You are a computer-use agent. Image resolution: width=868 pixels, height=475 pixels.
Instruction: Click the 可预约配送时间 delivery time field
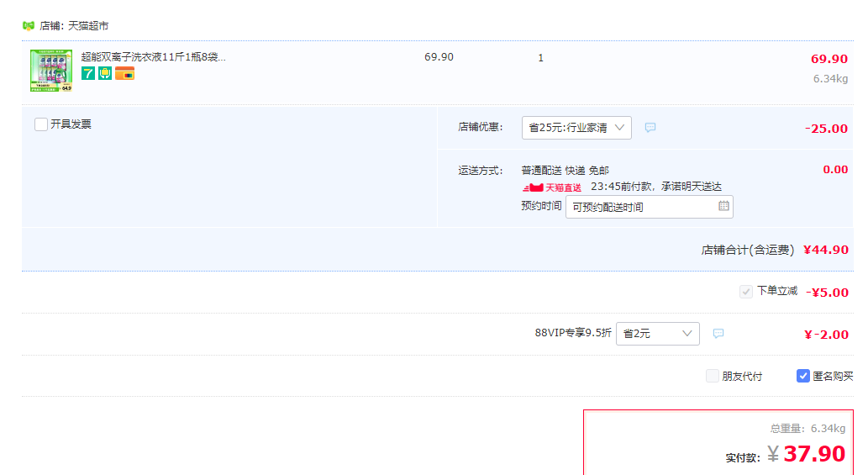click(x=650, y=207)
